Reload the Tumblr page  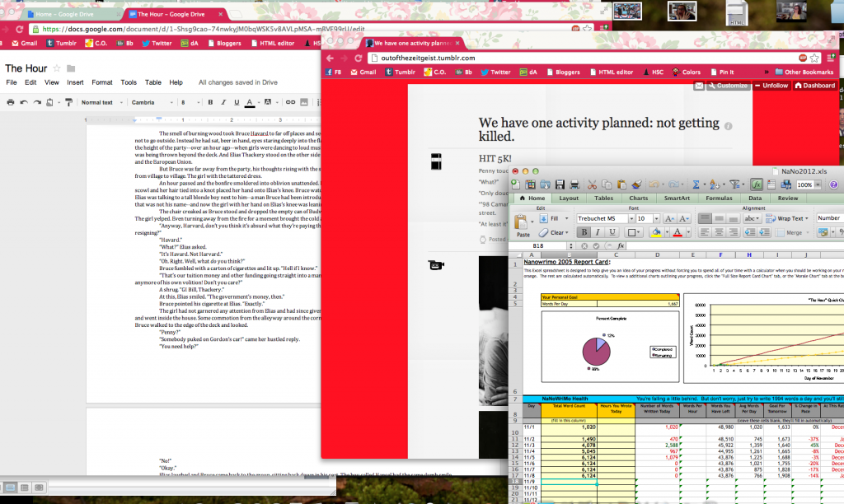click(359, 58)
